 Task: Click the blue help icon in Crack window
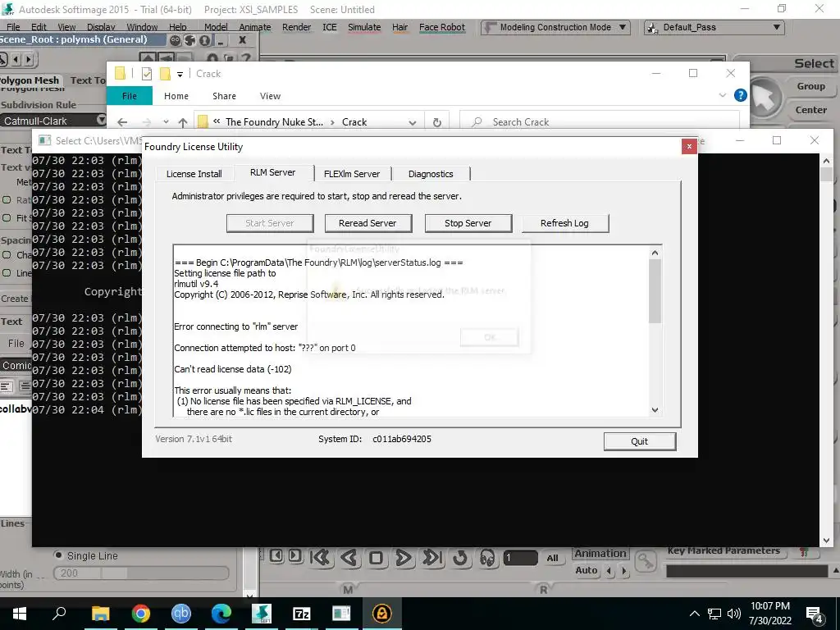coord(741,95)
